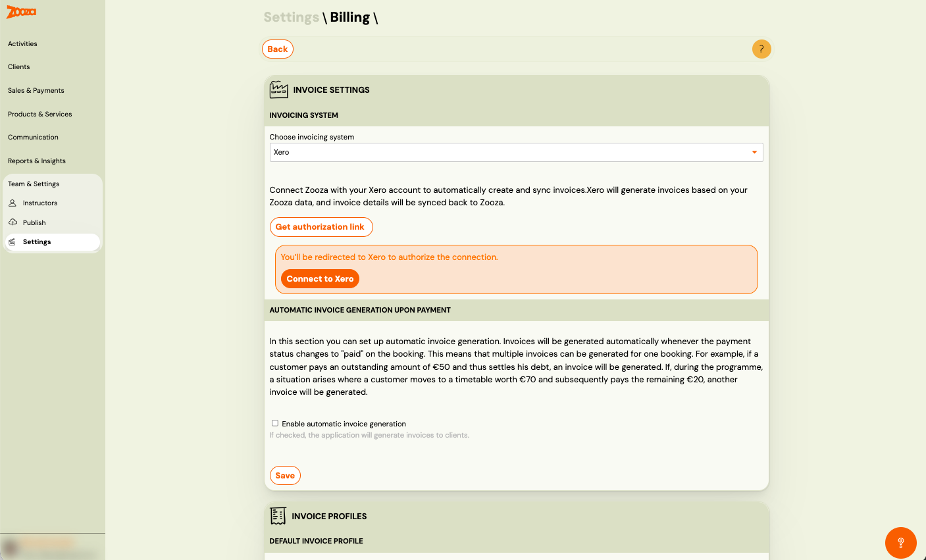Open the yellow question mark help icon
Screen dimensions: 926x560
point(761,49)
